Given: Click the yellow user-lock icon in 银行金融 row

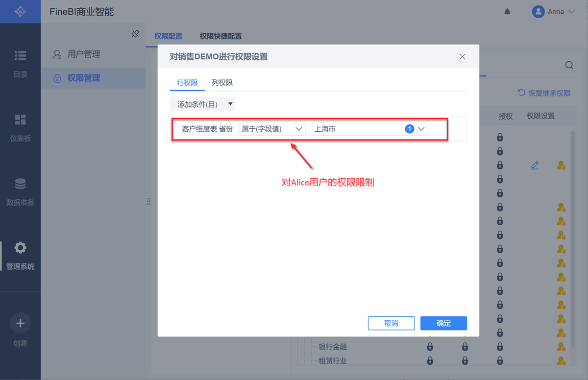Looking at the screenshot, I should [x=562, y=347].
